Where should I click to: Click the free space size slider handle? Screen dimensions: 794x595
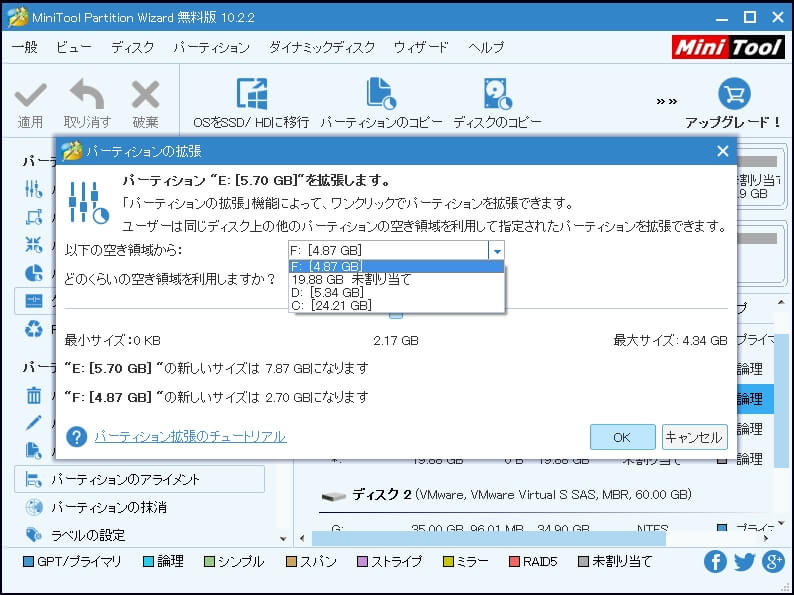coord(396,315)
